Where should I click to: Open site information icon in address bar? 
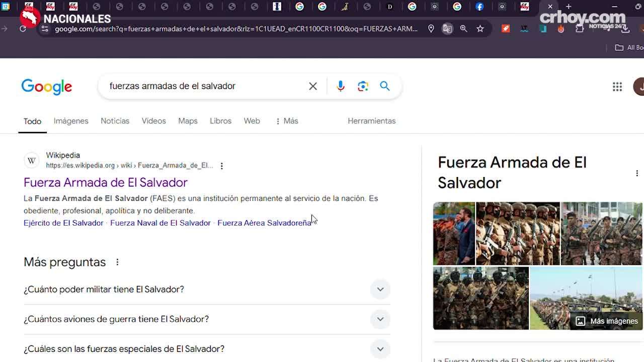click(45, 29)
